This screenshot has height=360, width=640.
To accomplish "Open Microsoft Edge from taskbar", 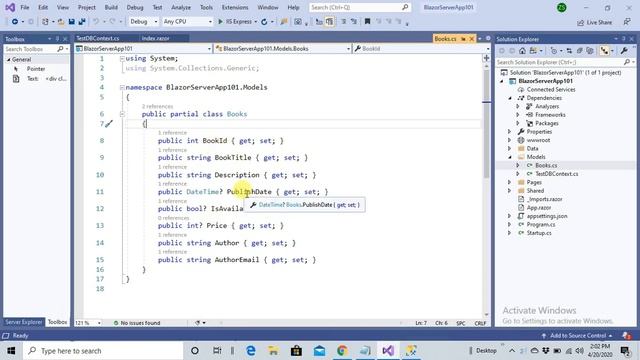I will pos(251,351).
